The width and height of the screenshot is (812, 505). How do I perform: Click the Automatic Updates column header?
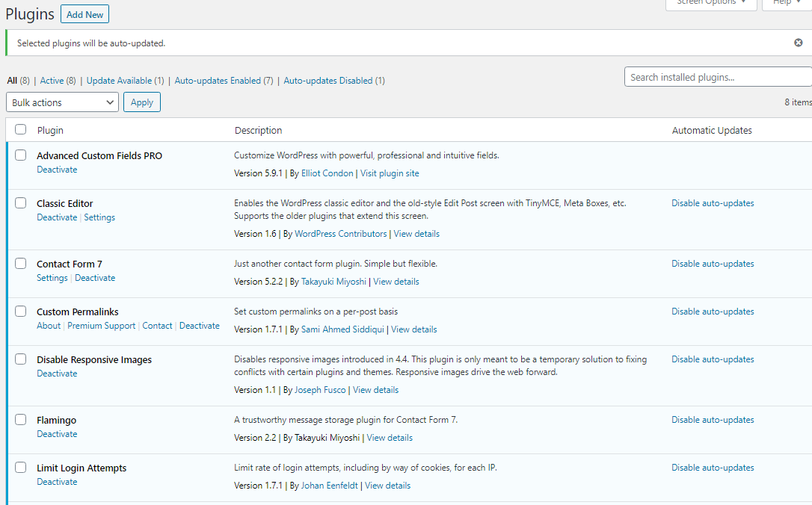tap(712, 131)
